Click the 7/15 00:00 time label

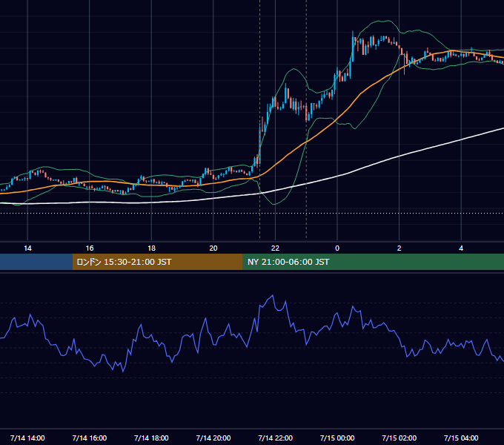337,438
